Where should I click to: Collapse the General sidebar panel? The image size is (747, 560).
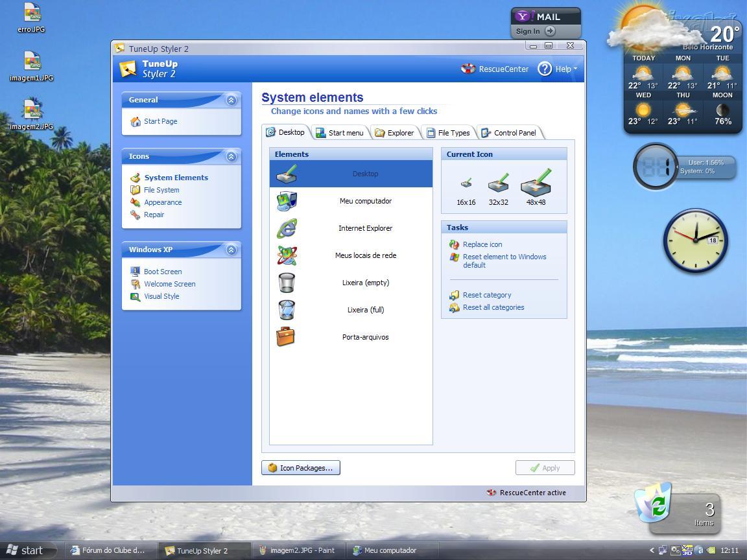[231, 100]
